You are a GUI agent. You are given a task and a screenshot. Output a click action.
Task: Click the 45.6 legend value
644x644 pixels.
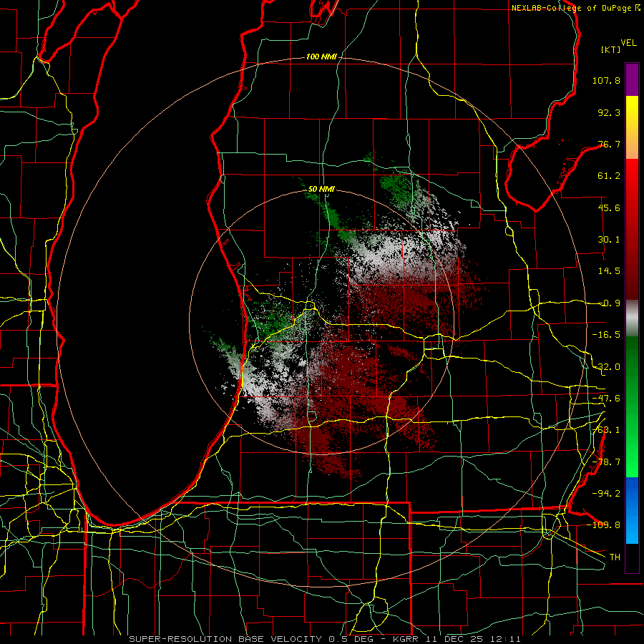coord(609,208)
